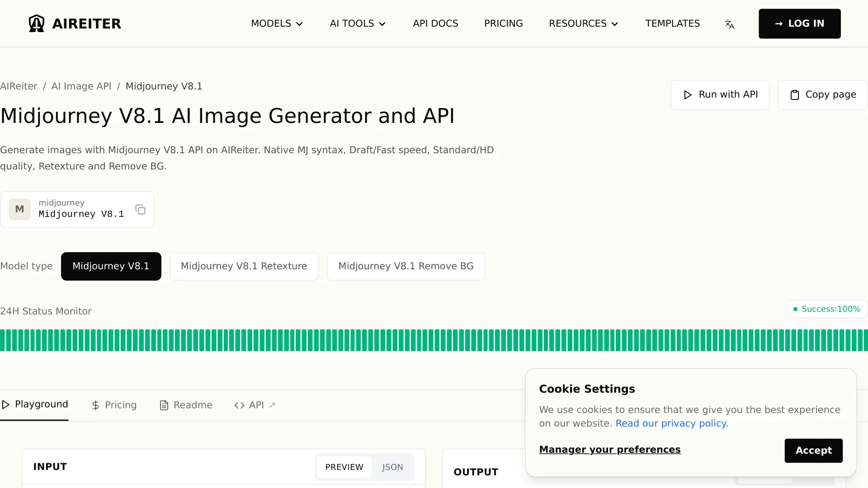This screenshot has width=868, height=488.
Task: Click the clipboard icon in Copy page
Action: (x=794, y=95)
